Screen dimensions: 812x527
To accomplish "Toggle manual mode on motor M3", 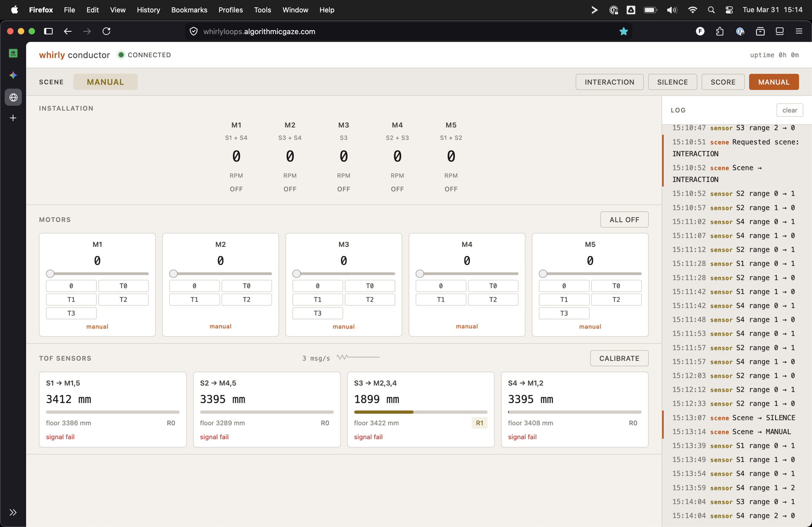I will [x=344, y=326].
